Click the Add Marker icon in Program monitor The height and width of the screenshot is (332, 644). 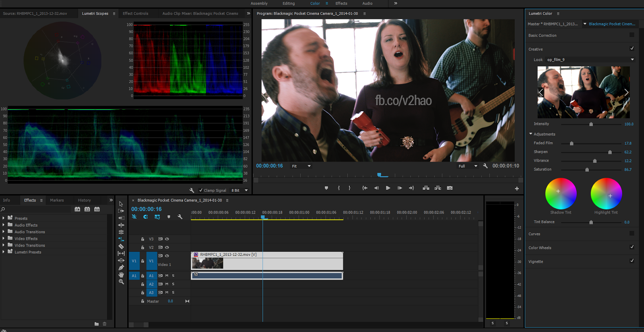[326, 188]
